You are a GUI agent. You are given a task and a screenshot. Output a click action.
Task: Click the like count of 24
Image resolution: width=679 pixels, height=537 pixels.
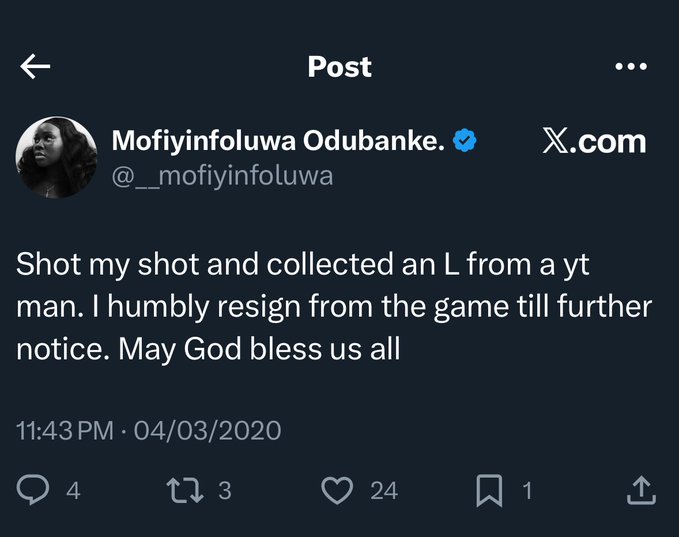tap(383, 491)
